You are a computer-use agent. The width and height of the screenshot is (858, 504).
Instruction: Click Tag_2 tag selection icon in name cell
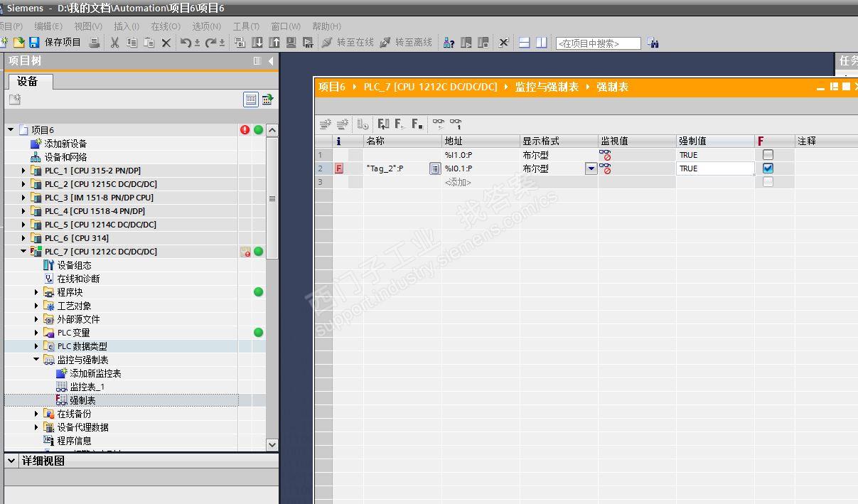click(x=434, y=168)
